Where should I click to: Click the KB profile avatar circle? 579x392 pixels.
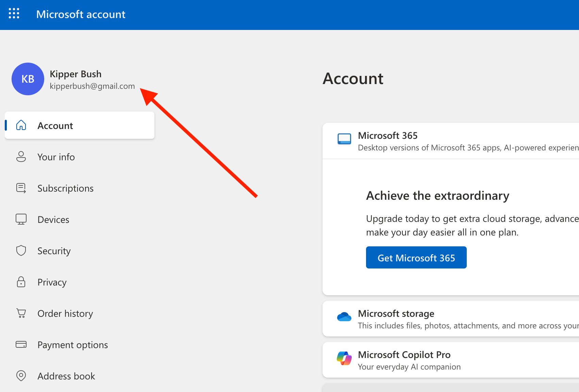(x=28, y=79)
